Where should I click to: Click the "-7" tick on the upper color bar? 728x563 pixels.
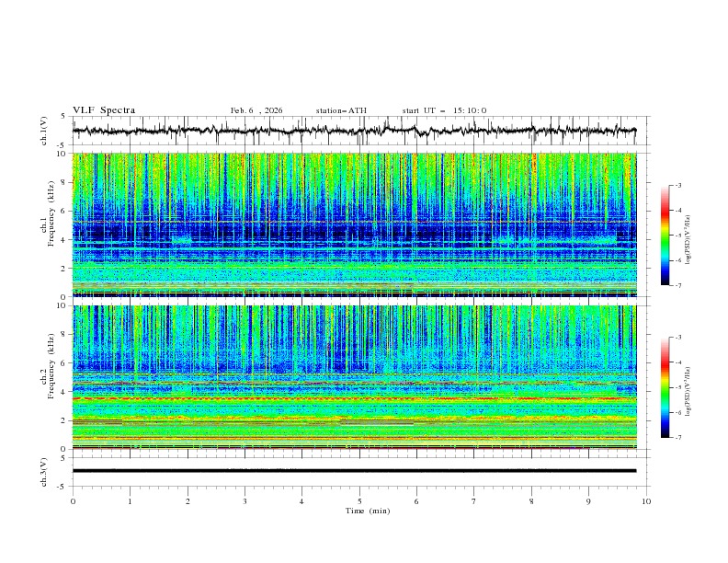click(x=677, y=286)
